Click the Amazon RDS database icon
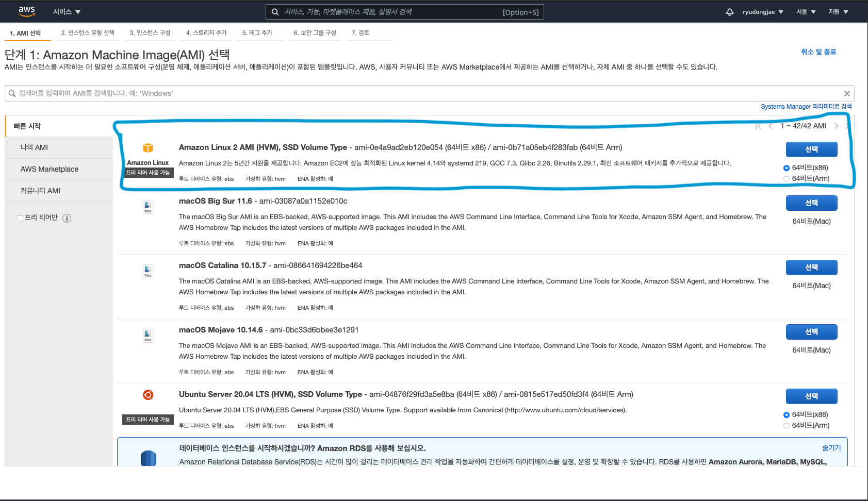The width and height of the screenshot is (868, 501). point(149,458)
